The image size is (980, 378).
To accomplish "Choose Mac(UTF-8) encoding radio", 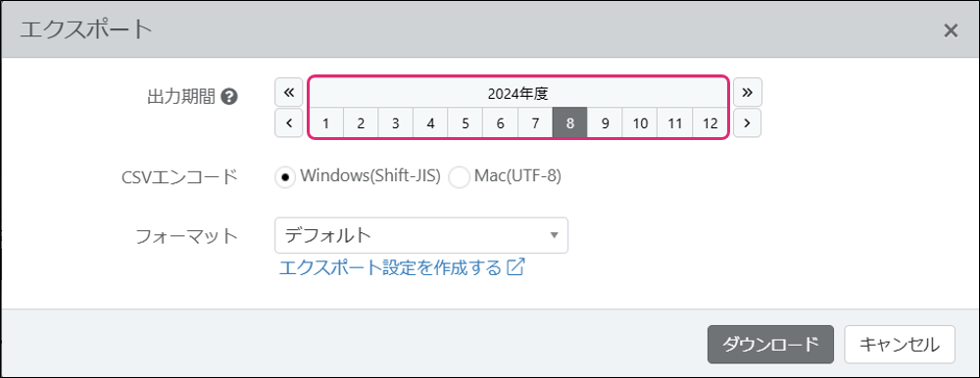I will [x=460, y=177].
